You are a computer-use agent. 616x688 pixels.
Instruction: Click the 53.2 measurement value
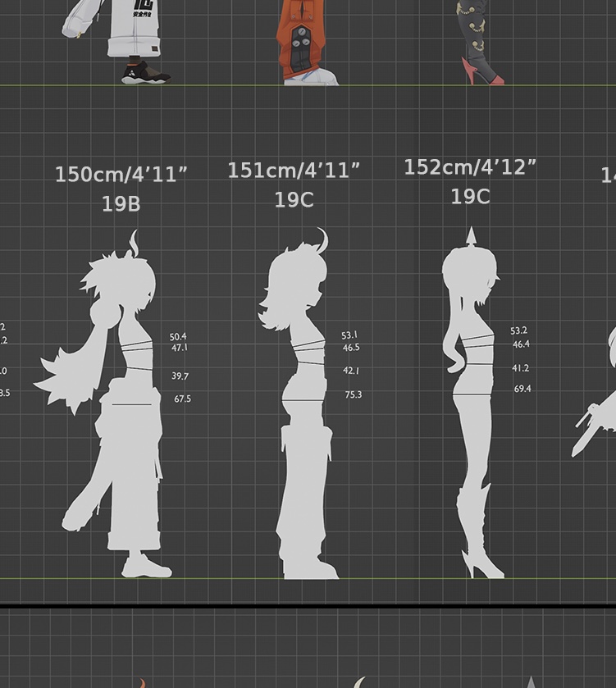tap(518, 330)
